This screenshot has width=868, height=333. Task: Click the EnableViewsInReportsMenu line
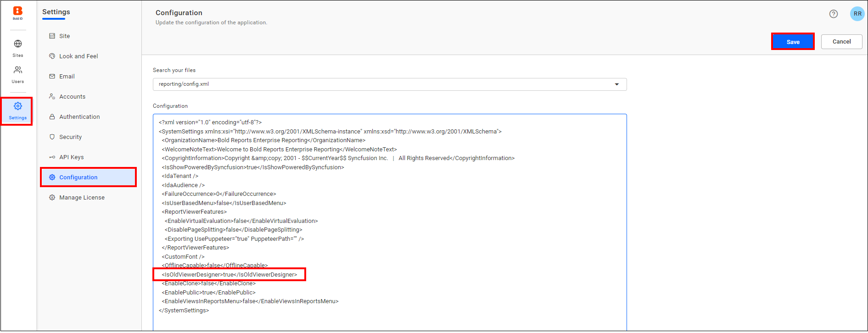click(x=250, y=301)
